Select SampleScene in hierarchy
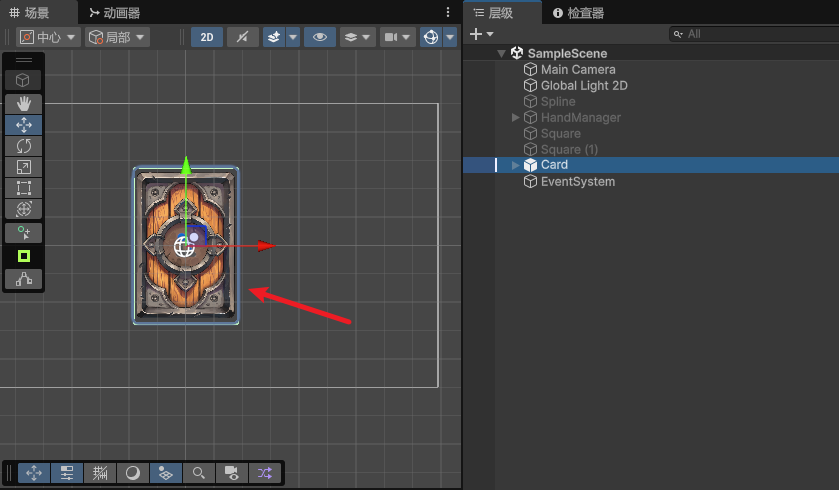This screenshot has height=490, width=839. click(567, 53)
